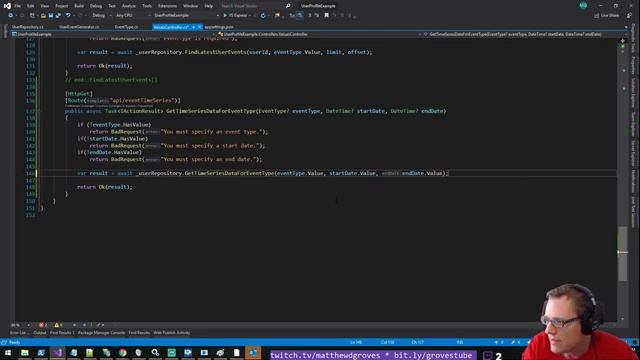Screen dimensions: 640x360
Task: Click the Visual Studio taskbar icon
Action: (x=58, y=353)
